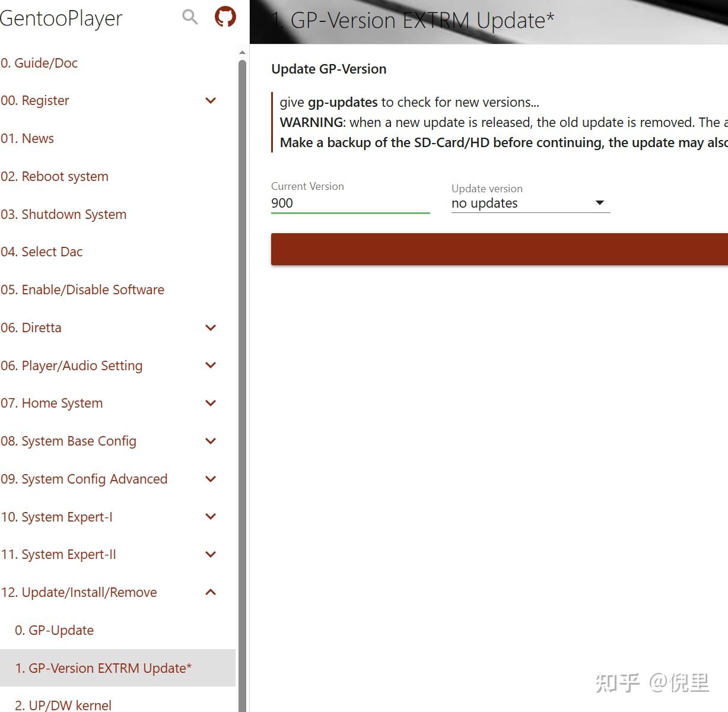Go to 01. News

(x=27, y=138)
